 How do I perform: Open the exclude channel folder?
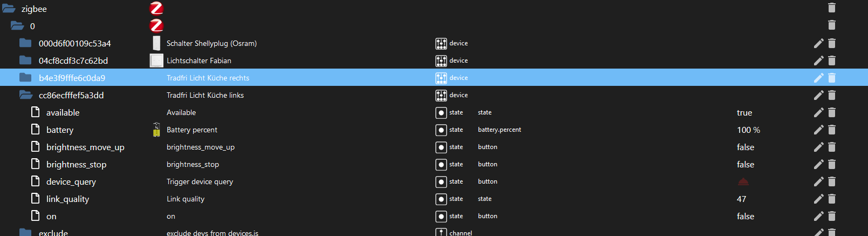pyautogui.click(x=25, y=232)
